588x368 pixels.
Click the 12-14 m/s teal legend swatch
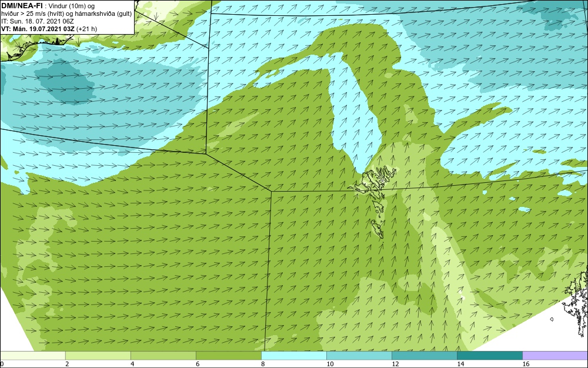pyautogui.click(x=424, y=356)
